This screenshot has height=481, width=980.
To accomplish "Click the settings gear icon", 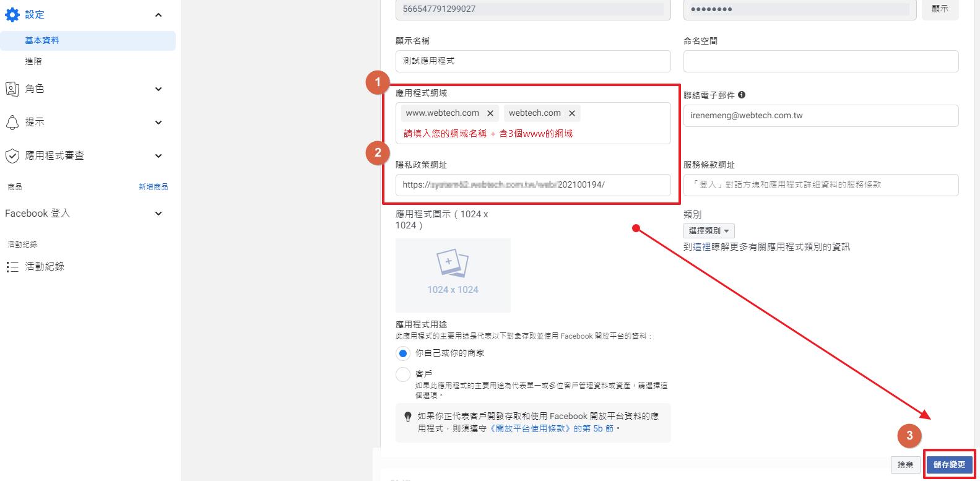I will pos(12,15).
